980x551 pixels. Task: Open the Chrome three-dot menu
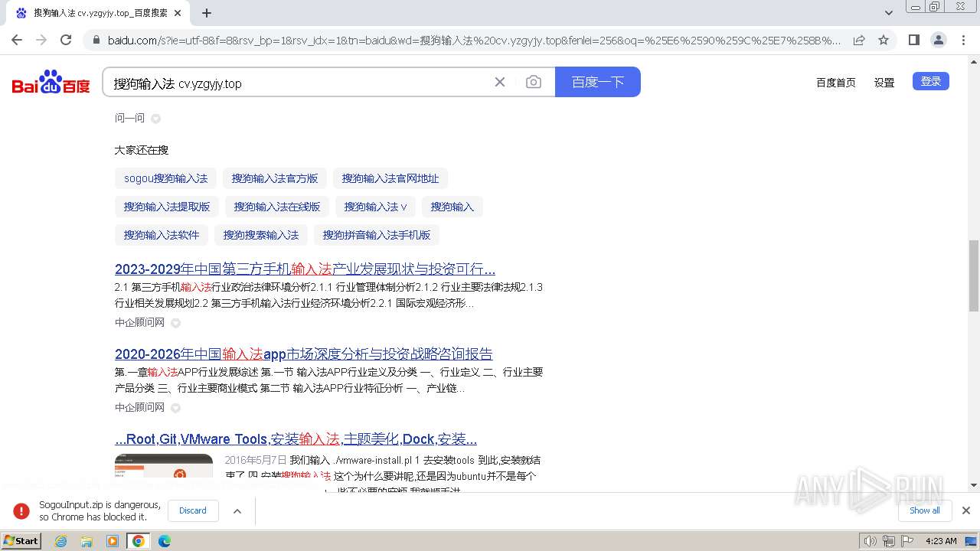963,40
